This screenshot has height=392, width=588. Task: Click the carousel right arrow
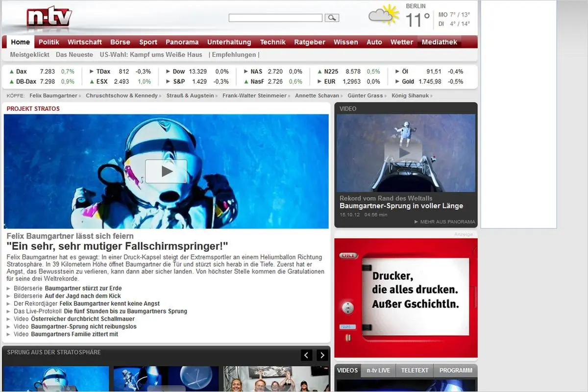322,355
